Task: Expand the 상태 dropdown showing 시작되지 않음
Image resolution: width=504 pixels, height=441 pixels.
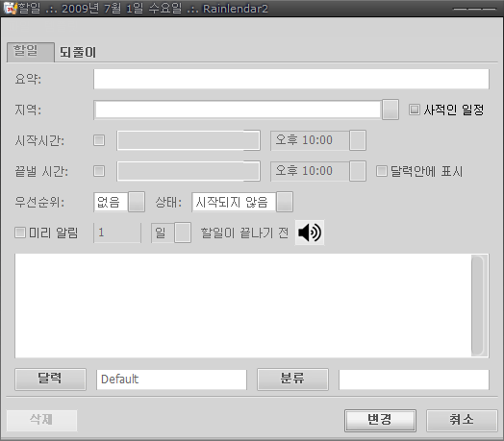Action: (x=285, y=202)
